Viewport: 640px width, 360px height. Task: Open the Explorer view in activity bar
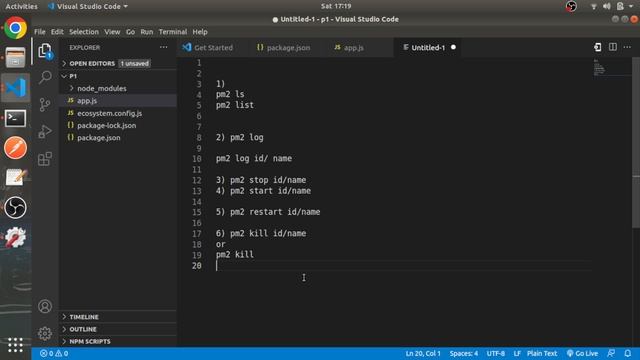pos(45,51)
